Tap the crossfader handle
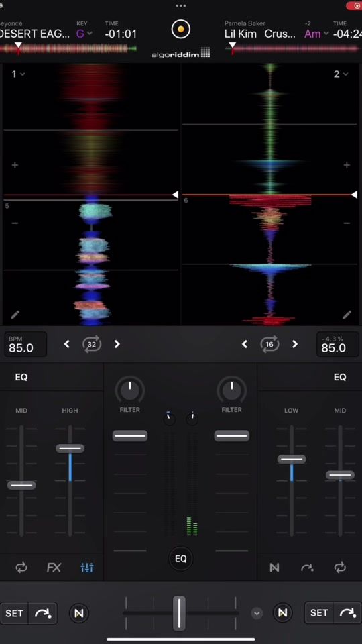This screenshot has width=362, height=644. click(x=179, y=612)
